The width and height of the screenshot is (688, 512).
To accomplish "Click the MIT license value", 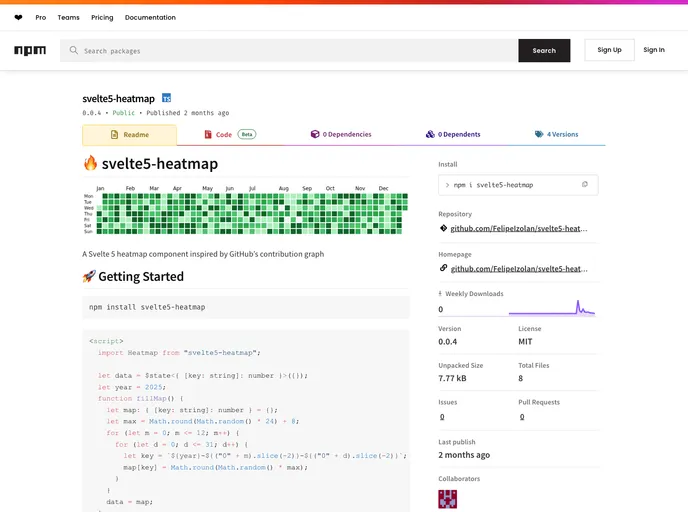I will click(x=525, y=342).
